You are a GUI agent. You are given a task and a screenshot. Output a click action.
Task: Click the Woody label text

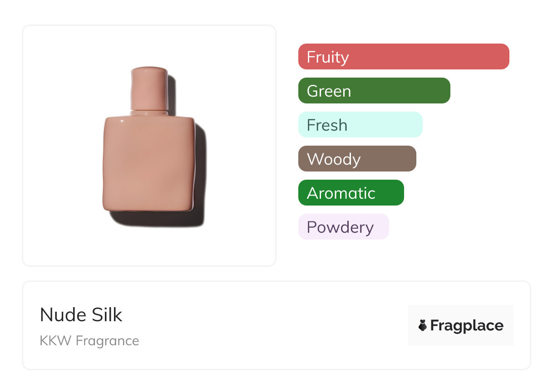pyautogui.click(x=334, y=159)
